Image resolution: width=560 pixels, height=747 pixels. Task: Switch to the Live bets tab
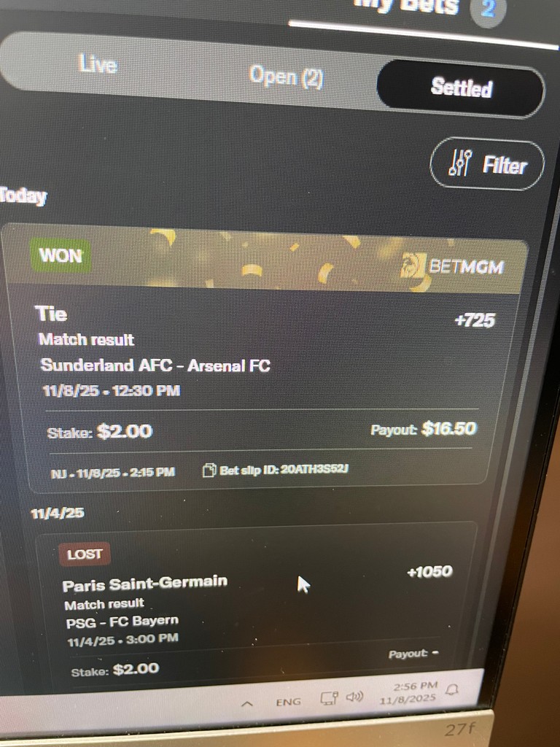pyautogui.click(x=98, y=64)
